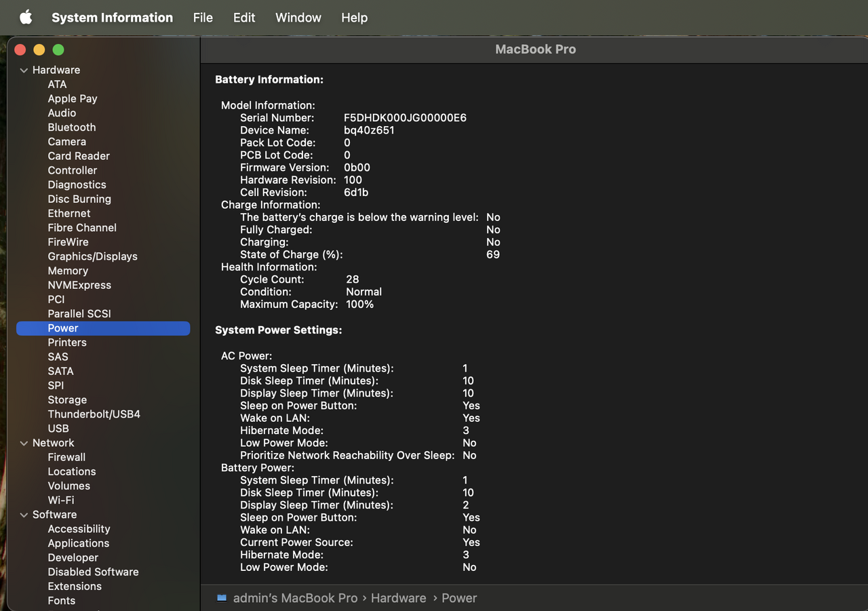Click the laptop icon in path bar
The image size is (868, 611).
click(x=222, y=598)
